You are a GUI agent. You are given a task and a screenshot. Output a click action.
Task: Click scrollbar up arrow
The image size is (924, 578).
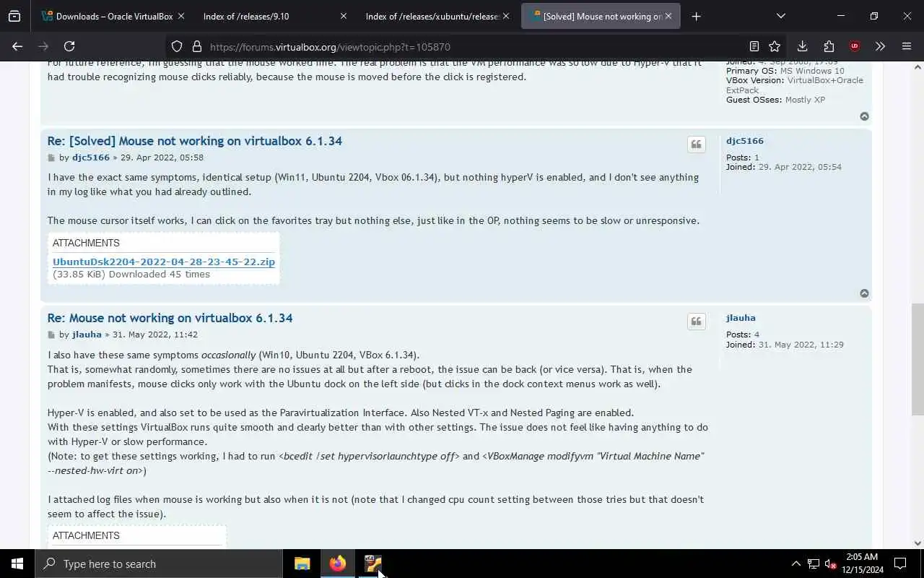point(918,67)
